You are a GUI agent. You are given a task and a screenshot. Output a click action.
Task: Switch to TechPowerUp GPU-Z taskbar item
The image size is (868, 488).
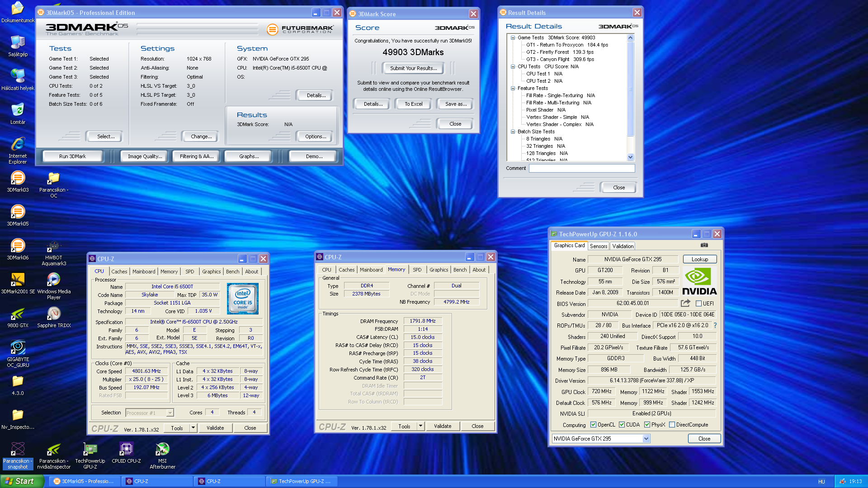coord(302,481)
